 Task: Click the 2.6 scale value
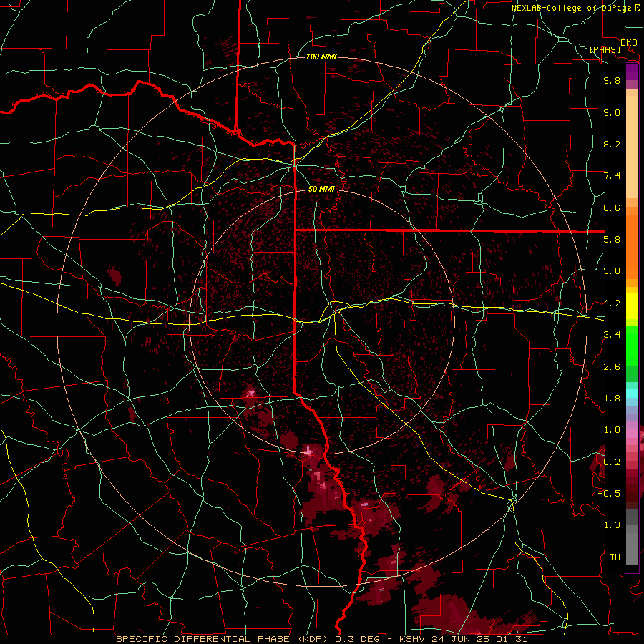612,367
